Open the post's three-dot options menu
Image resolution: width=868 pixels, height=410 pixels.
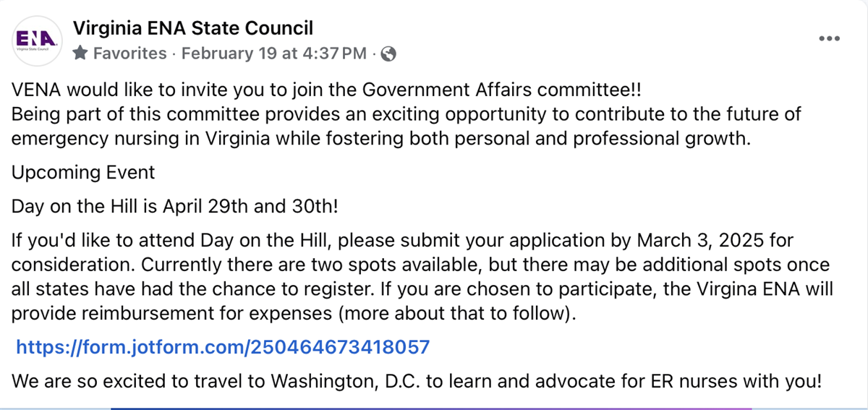[829, 39]
